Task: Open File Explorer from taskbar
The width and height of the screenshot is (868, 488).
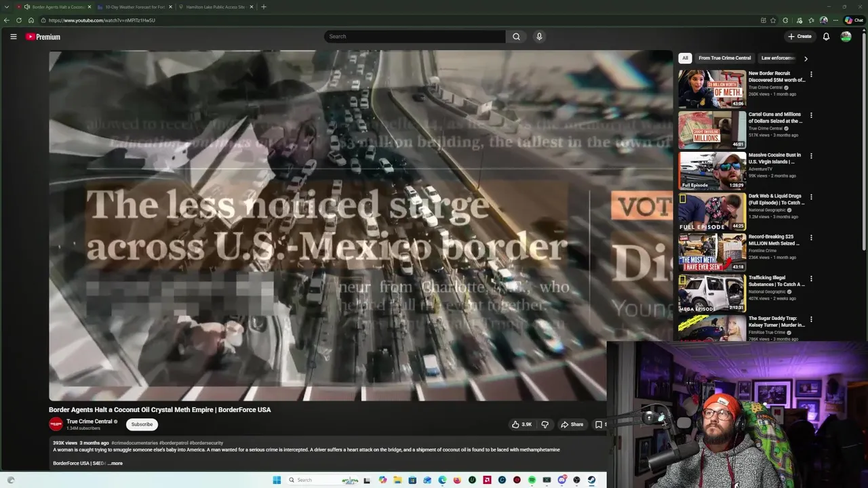Action: [x=397, y=480]
